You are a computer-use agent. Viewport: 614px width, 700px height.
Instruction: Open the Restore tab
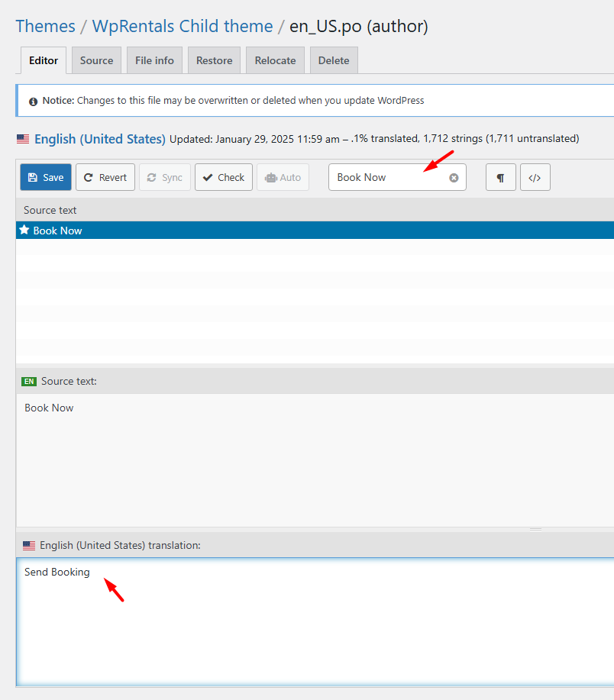point(214,60)
